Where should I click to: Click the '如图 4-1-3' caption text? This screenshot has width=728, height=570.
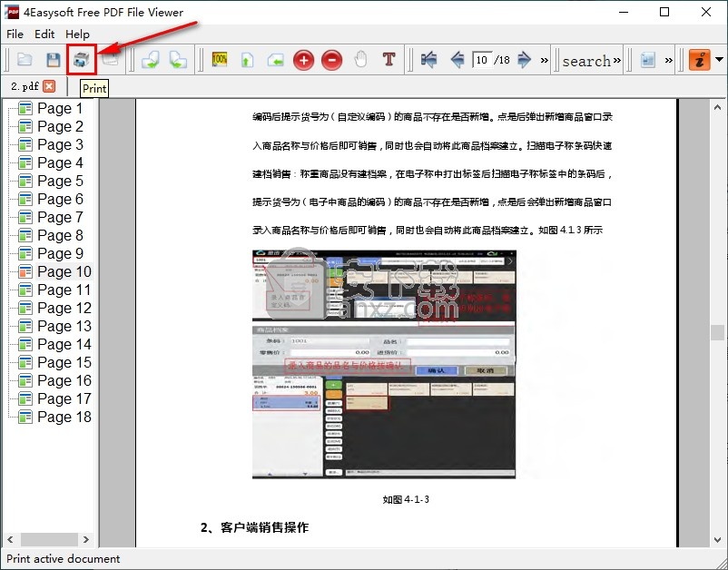coord(406,499)
